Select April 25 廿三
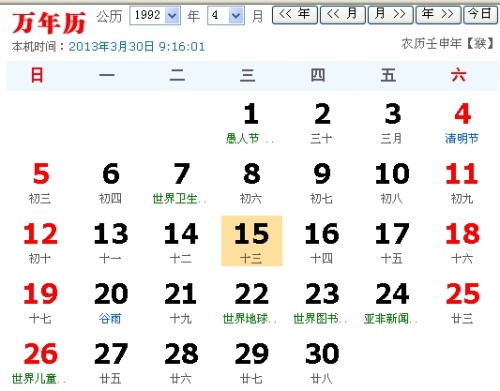 (462, 303)
